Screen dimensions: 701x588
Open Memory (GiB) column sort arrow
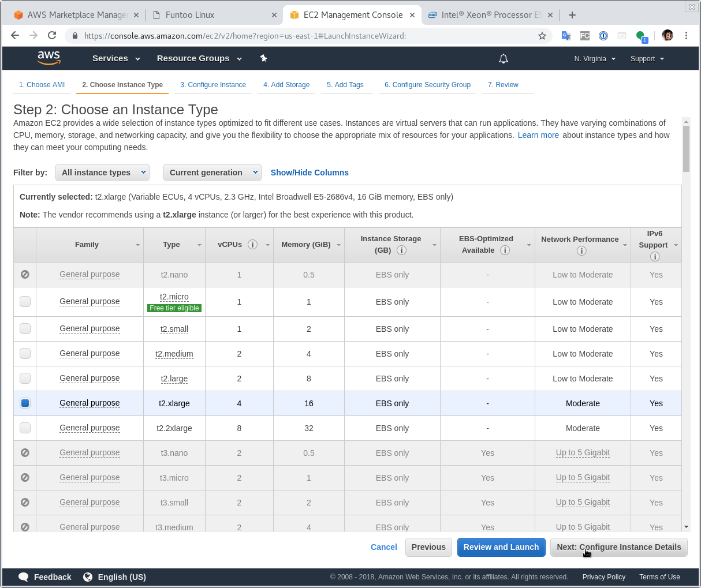tap(338, 245)
